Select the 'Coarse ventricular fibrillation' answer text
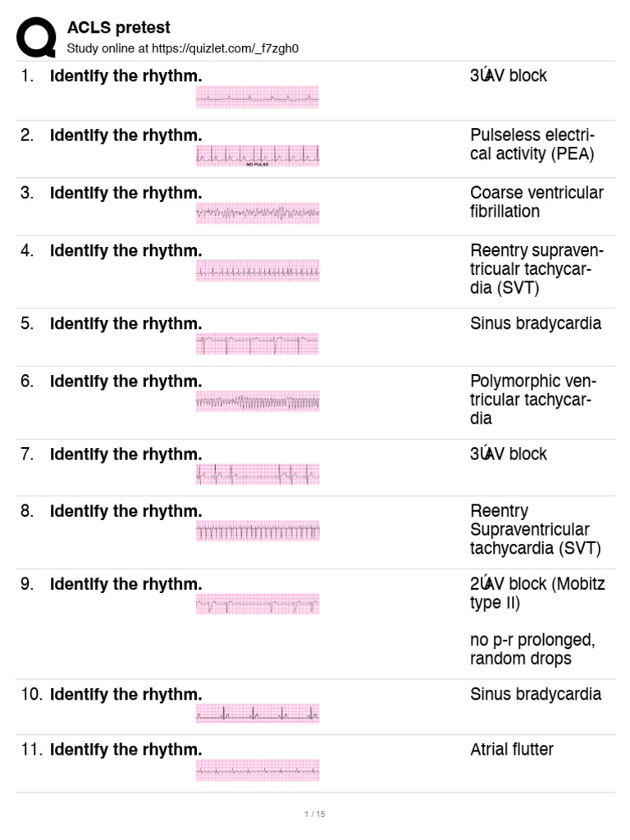630x840 pixels. [536, 202]
